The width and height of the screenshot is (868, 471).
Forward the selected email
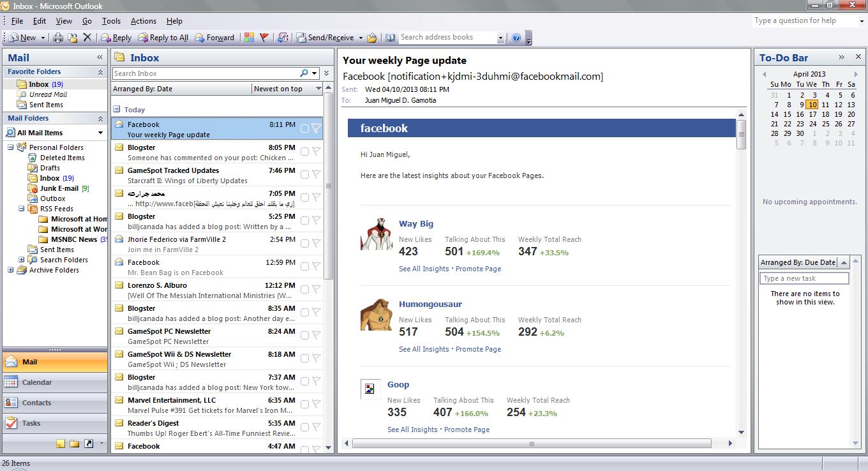pos(214,38)
